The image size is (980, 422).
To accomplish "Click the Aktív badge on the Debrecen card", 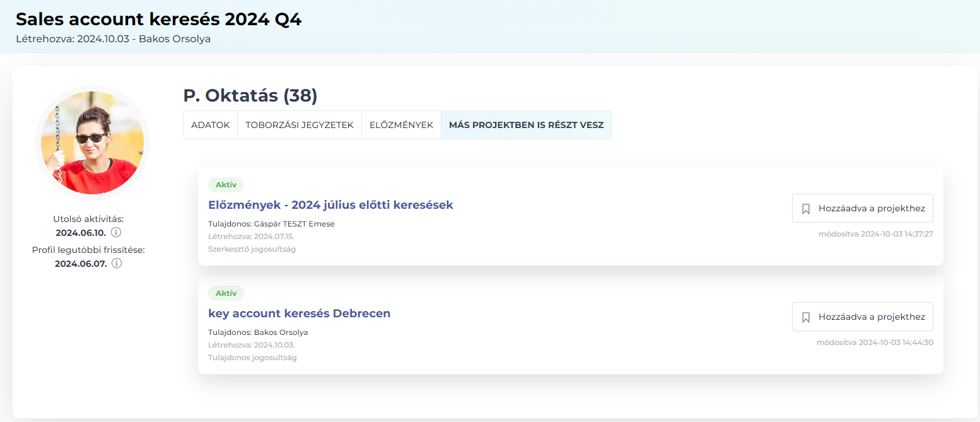I will point(226,293).
